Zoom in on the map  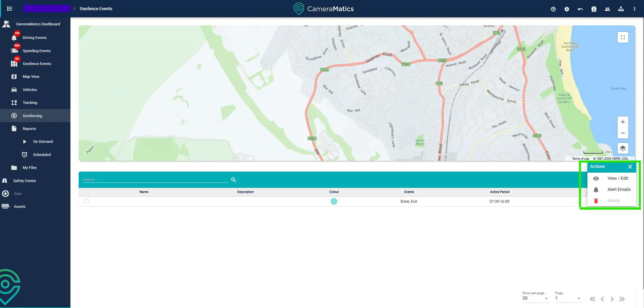pyautogui.click(x=623, y=122)
